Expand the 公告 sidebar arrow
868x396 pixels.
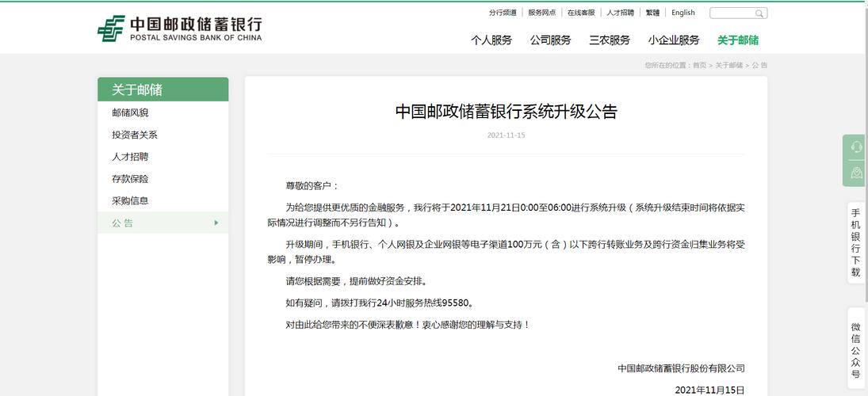216,223
